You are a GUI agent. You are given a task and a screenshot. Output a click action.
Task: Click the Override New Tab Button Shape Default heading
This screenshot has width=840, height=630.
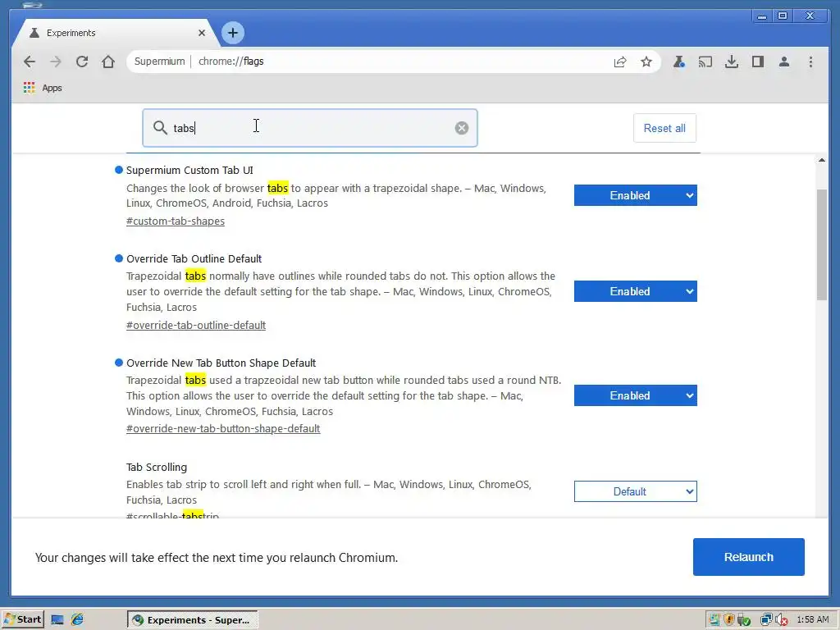pos(221,363)
